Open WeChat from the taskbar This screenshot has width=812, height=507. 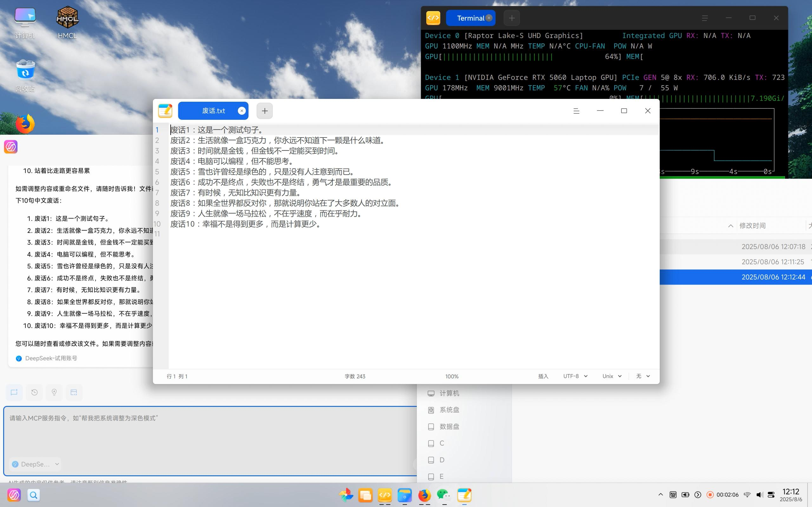tap(443, 495)
